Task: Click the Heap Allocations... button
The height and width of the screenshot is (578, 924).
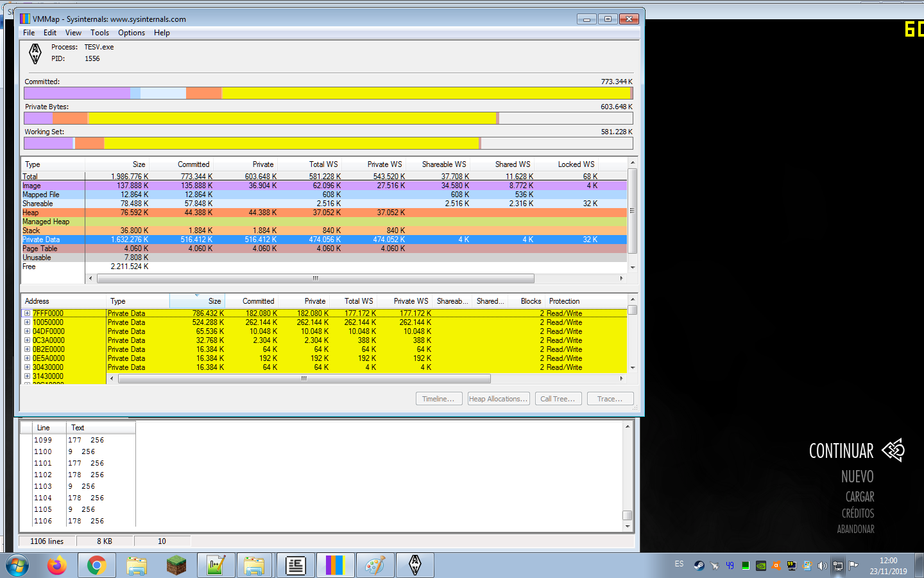Action: point(499,399)
